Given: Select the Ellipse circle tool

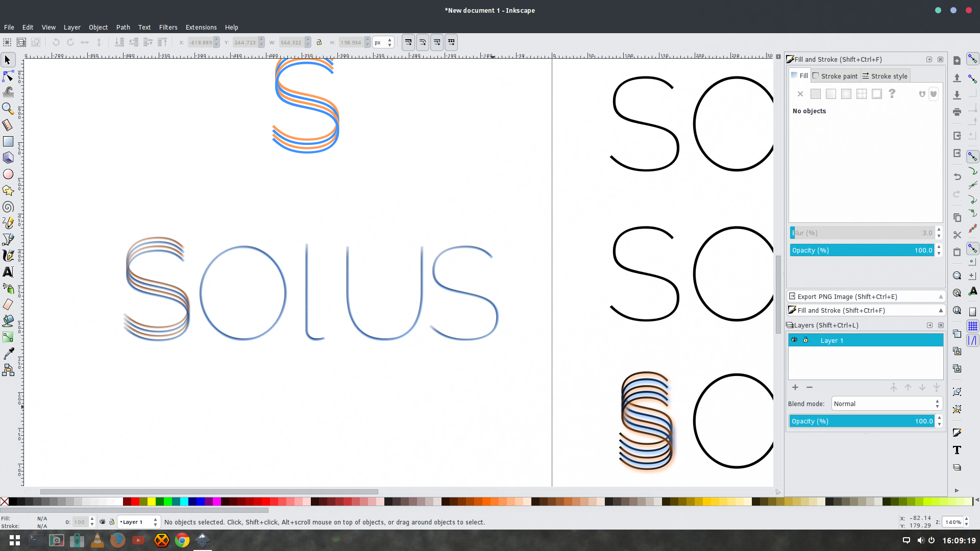Looking at the screenshot, I should pyautogui.click(x=8, y=174).
